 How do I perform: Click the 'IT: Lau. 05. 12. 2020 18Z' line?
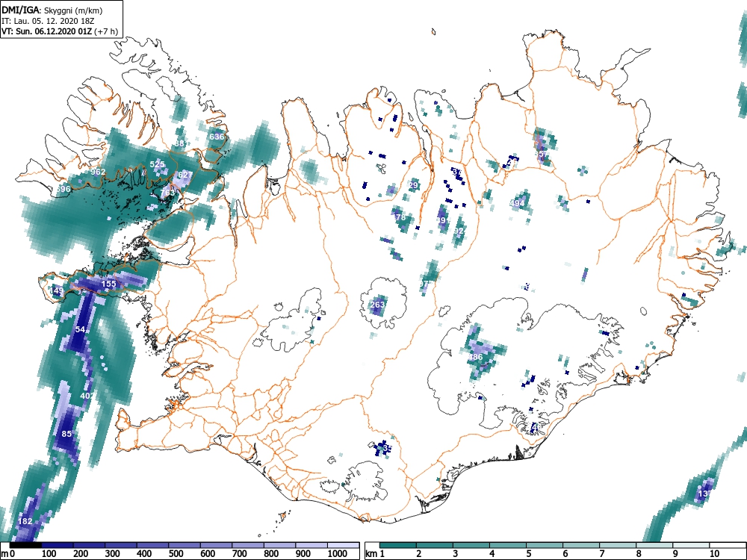coord(48,21)
